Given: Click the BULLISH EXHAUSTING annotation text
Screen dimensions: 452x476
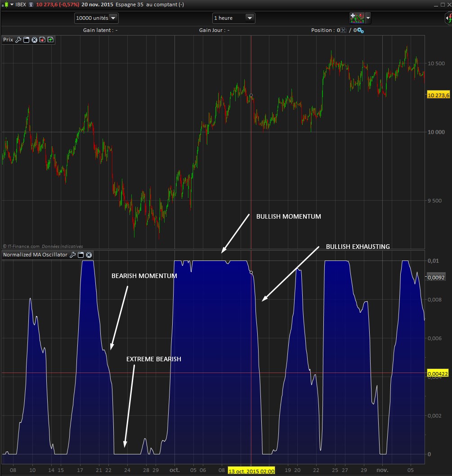Looking at the screenshot, I should [358, 247].
